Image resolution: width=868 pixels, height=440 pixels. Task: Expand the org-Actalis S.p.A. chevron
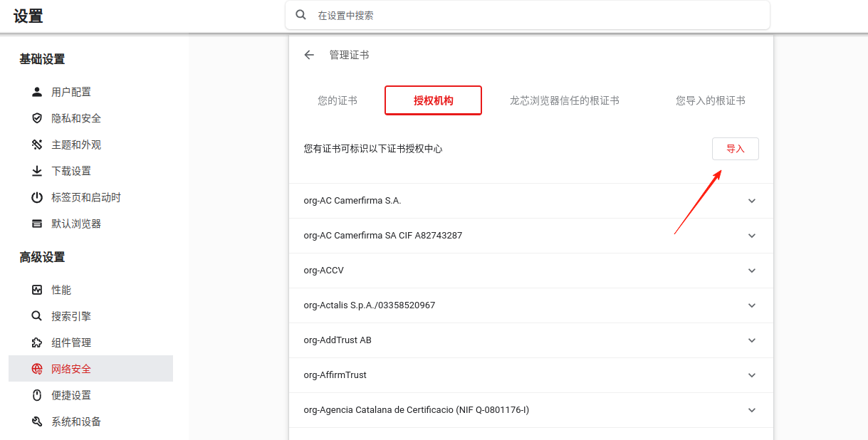(752, 305)
